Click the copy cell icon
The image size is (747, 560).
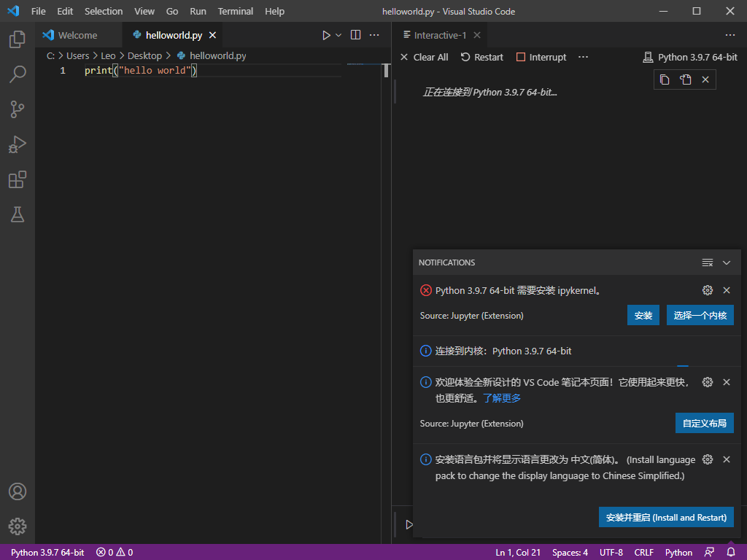coord(665,79)
